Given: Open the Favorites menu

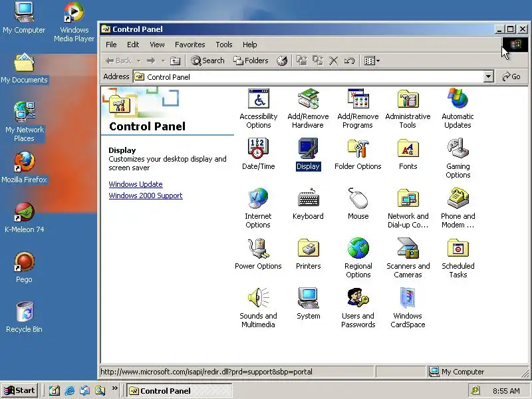Looking at the screenshot, I should [x=190, y=45].
